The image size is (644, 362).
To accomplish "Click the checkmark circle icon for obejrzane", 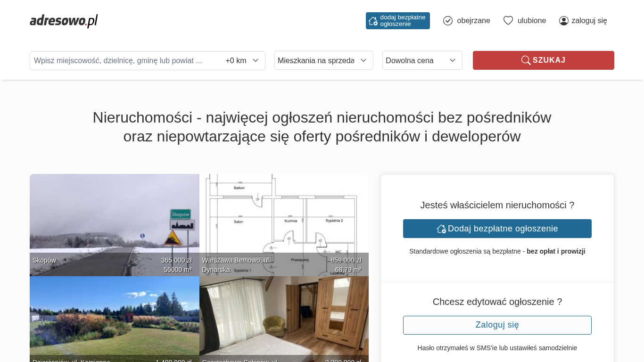I will [448, 21].
